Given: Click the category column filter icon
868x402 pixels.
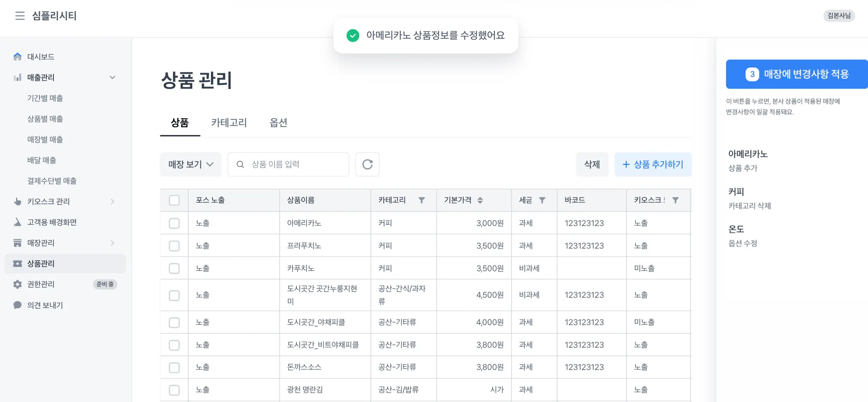Looking at the screenshot, I should 421,200.
